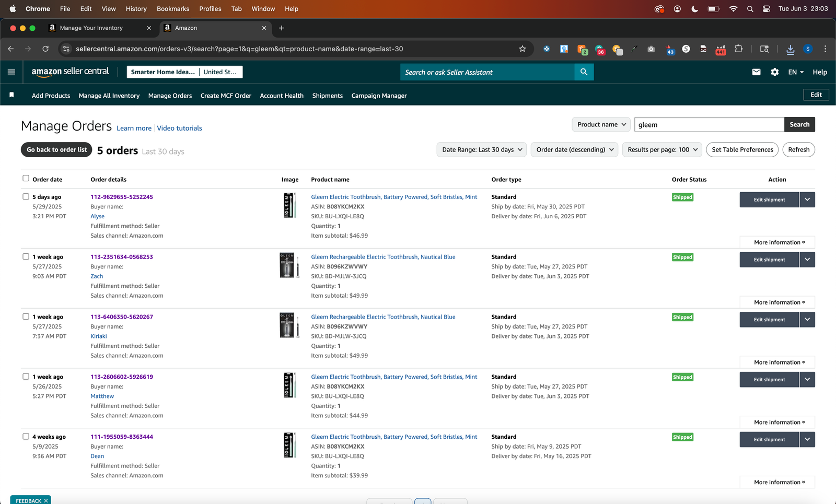Open a new Chrome tab
The width and height of the screenshot is (836, 504).
282,28
